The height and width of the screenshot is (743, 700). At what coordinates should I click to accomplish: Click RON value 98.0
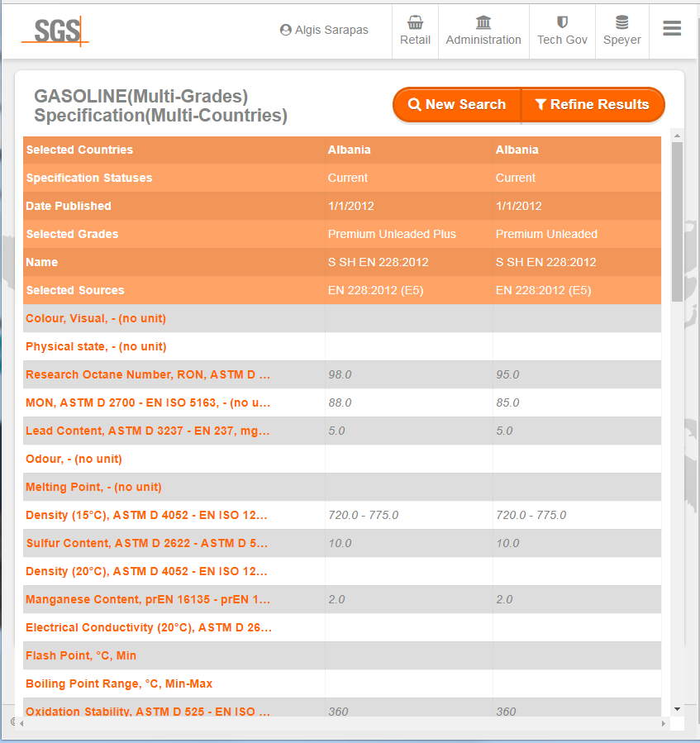tap(340, 374)
